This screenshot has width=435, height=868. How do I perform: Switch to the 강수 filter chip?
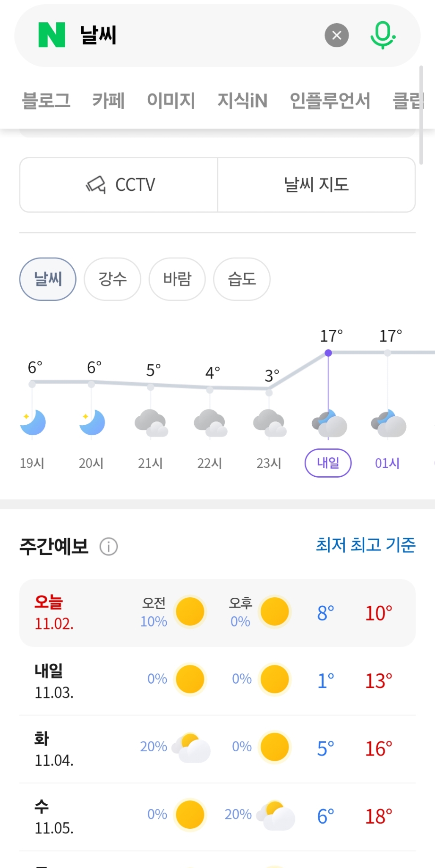click(112, 279)
